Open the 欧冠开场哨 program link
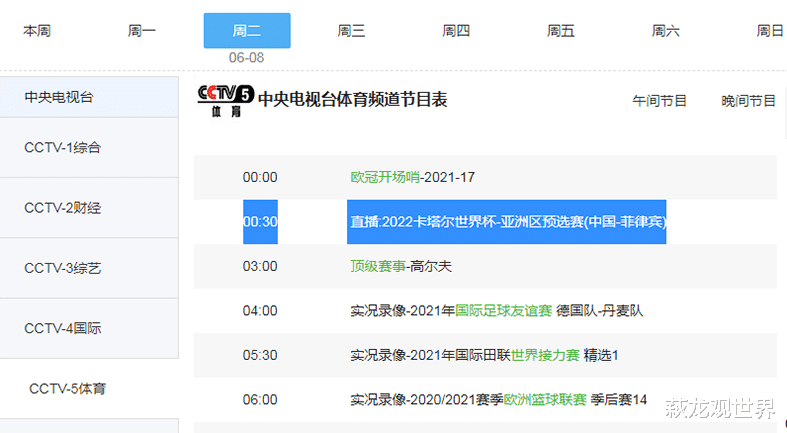Viewport: 787px width, 433px height. [x=385, y=177]
